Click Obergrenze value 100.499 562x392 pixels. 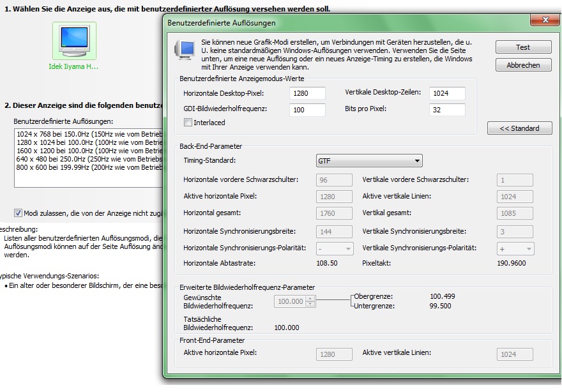click(443, 296)
